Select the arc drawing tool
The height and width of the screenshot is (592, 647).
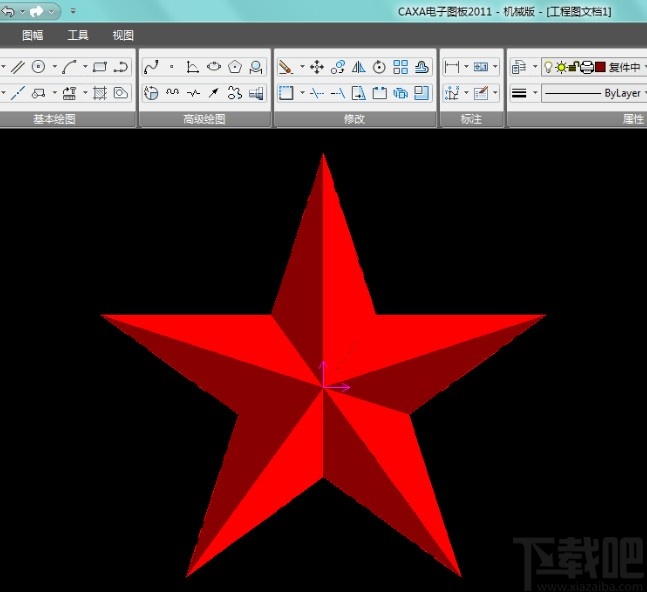coord(69,67)
